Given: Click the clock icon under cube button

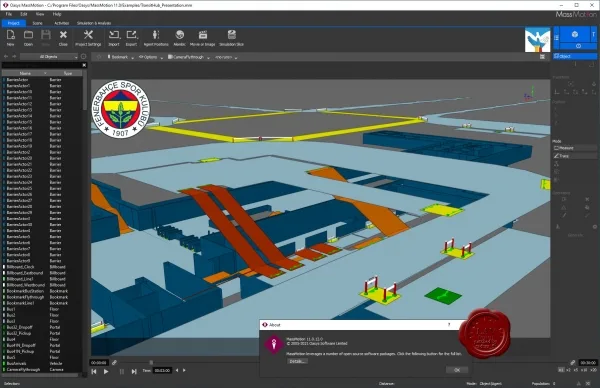Looking at the screenshot, I should pos(578,46).
